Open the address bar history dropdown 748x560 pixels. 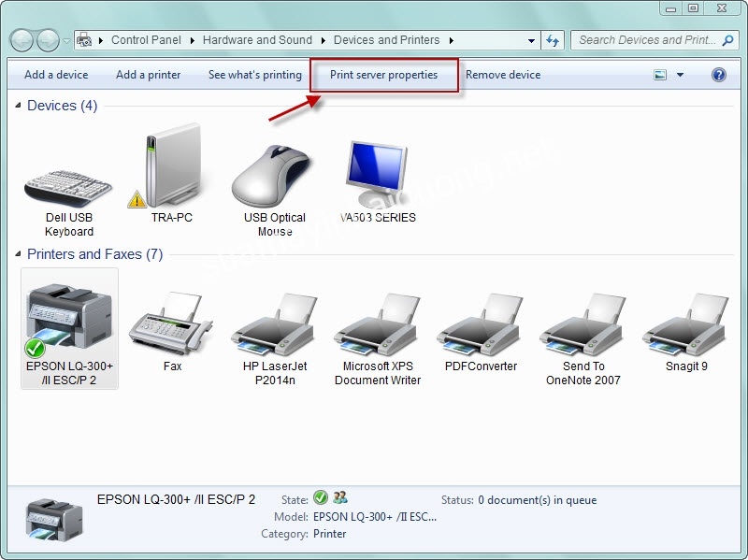tap(531, 41)
